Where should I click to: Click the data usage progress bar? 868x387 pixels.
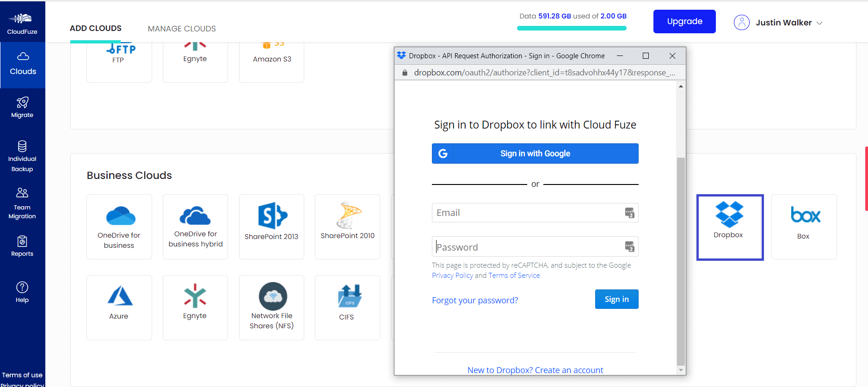point(572,28)
